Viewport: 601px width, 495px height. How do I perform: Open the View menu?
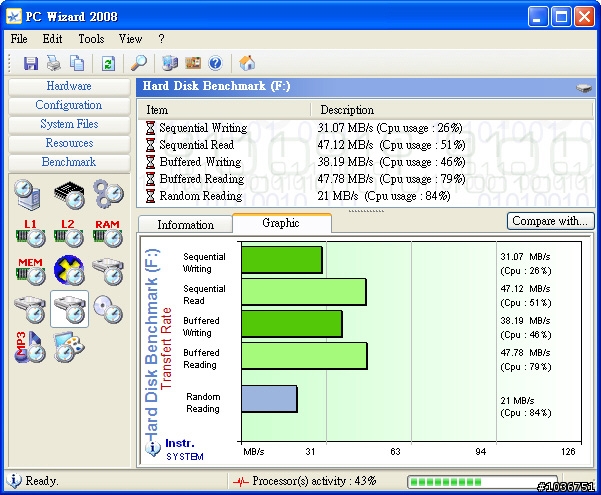point(130,39)
